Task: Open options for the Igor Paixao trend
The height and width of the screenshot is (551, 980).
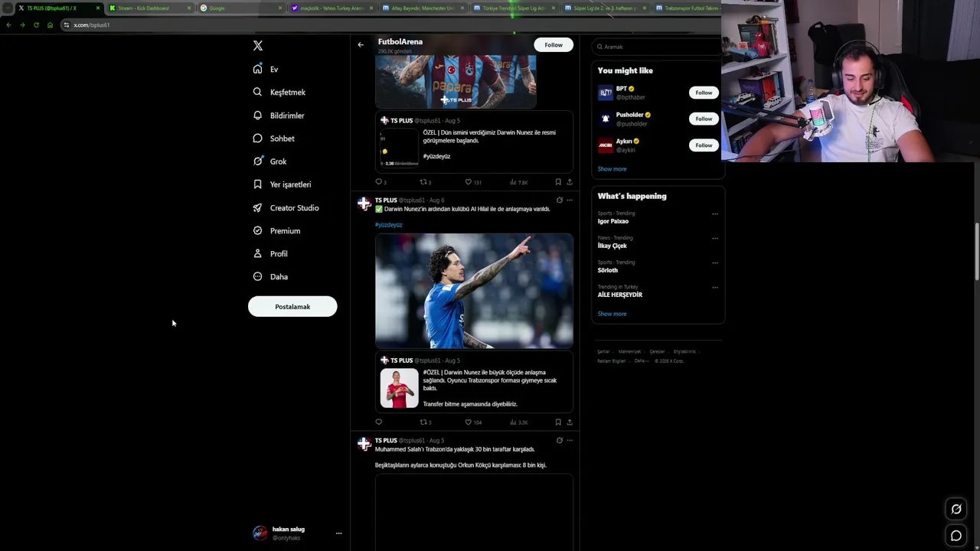Action: coord(715,214)
